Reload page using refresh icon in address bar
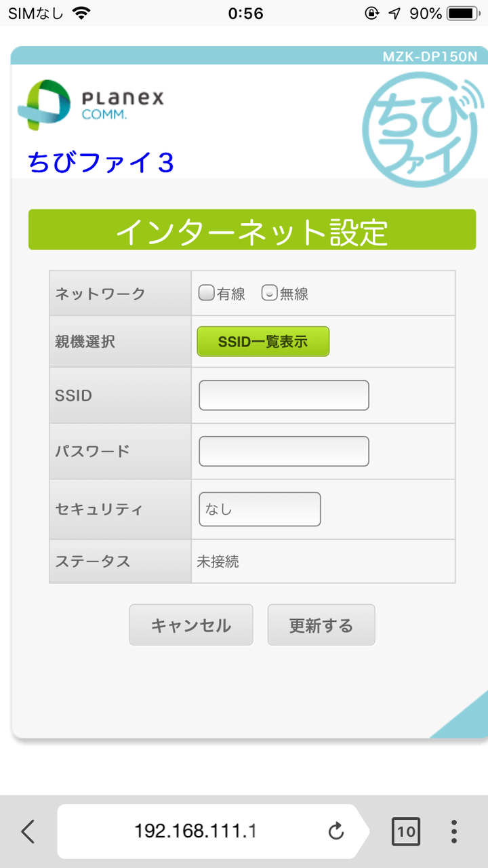This screenshot has height=868, width=488. (336, 831)
